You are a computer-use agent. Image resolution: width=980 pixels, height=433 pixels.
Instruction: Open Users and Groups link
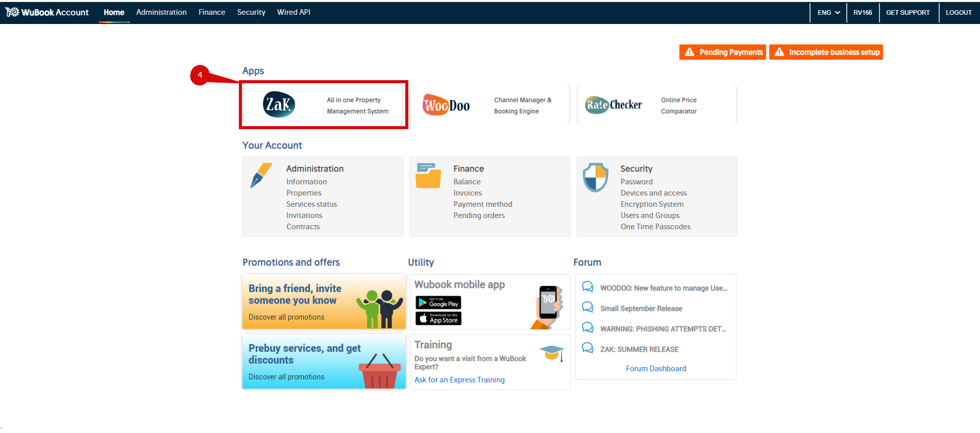650,215
